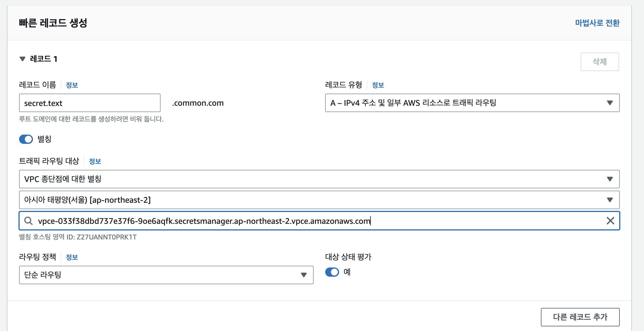This screenshot has width=644, height=331.
Task: Click 정보 link next to 라우팅 정책
Action: coord(72,257)
